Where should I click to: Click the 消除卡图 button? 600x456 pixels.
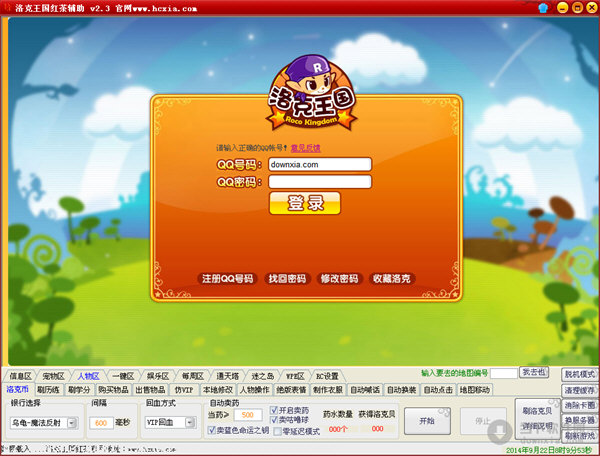[x=580, y=405]
